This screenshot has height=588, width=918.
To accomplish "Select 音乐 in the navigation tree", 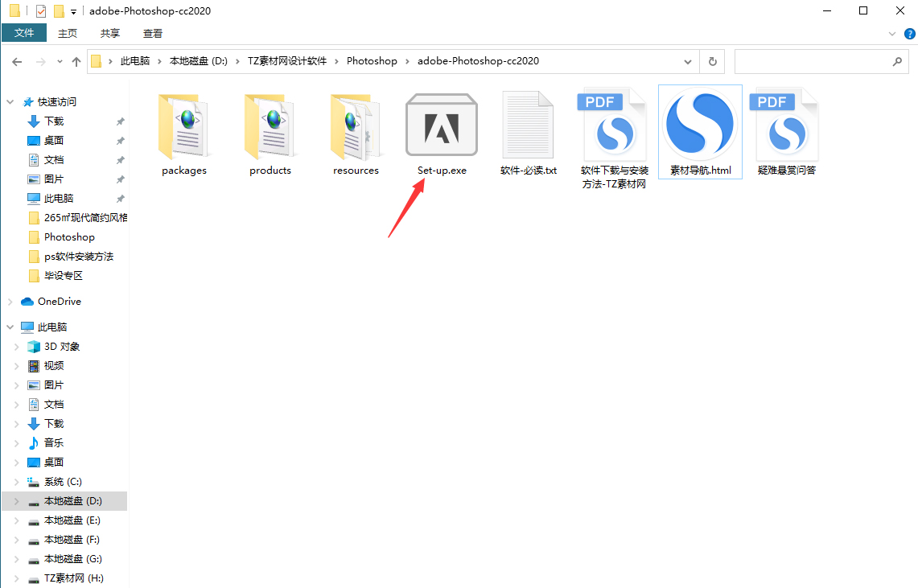I will (x=46, y=443).
